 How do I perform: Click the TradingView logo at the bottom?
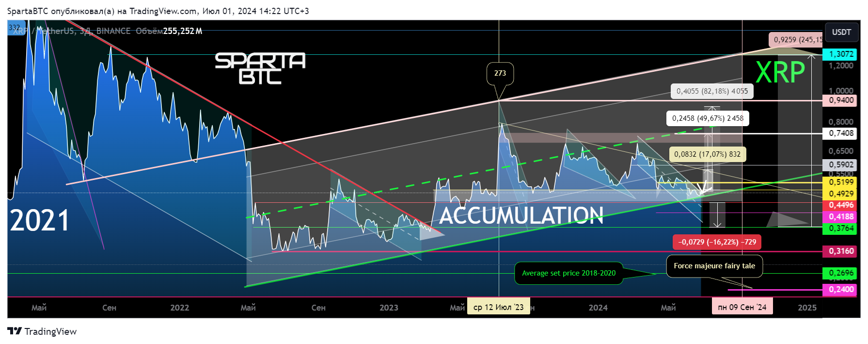pyautogui.click(x=42, y=331)
